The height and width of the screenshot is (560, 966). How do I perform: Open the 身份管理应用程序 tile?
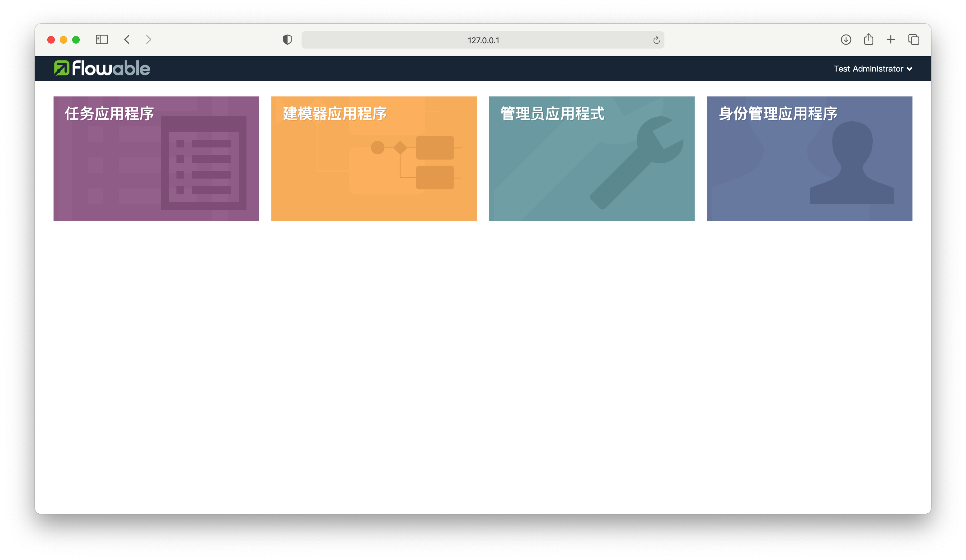click(809, 158)
